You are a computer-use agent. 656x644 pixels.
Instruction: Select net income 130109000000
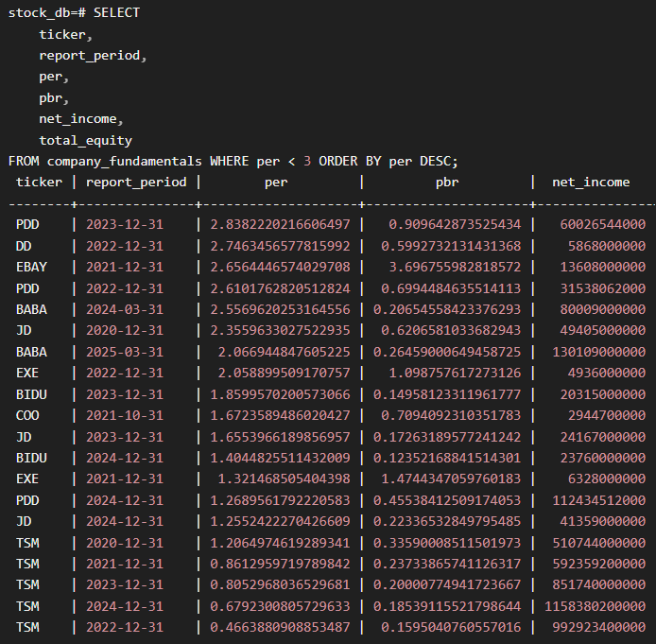599,352
